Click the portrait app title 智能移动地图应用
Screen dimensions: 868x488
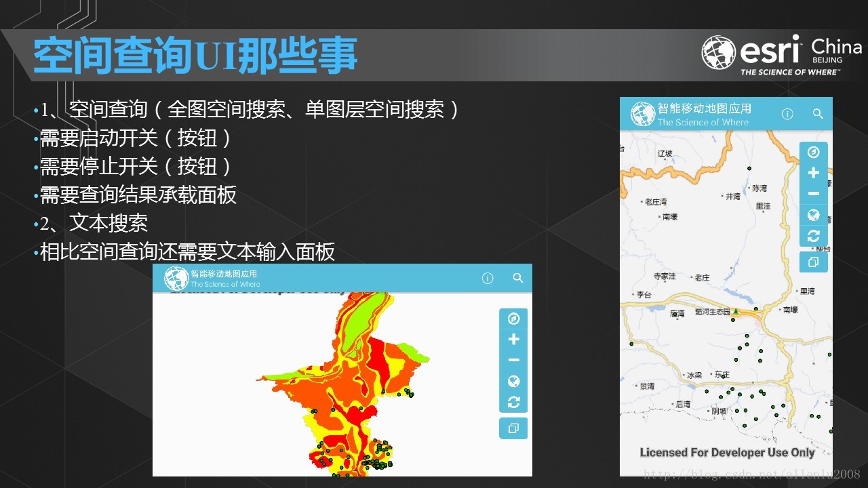pyautogui.click(x=705, y=108)
